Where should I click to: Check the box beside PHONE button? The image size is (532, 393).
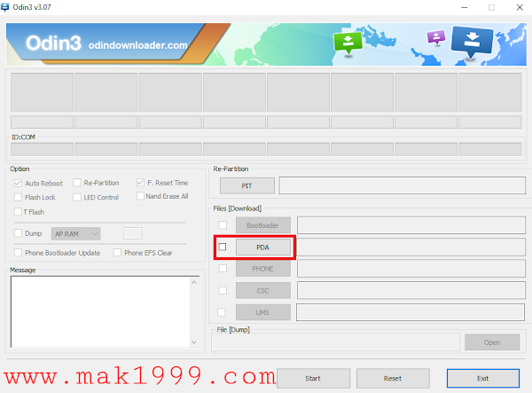[x=223, y=269]
